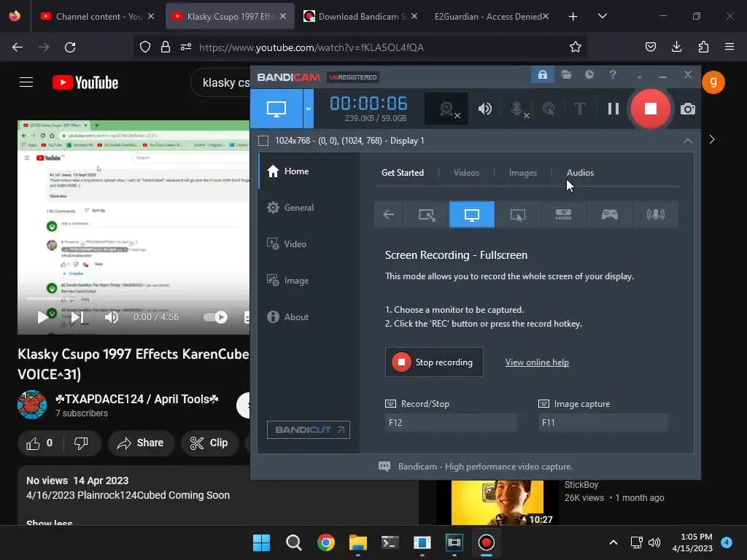Open Video settings in Bandicam sidebar
Image resolution: width=747 pixels, height=560 pixels.
pyautogui.click(x=309, y=244)
